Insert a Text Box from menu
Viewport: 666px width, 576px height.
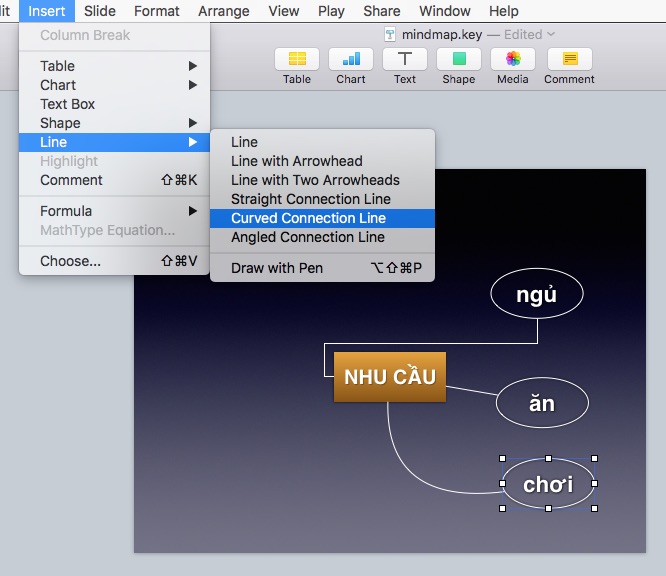pos(68,104)
